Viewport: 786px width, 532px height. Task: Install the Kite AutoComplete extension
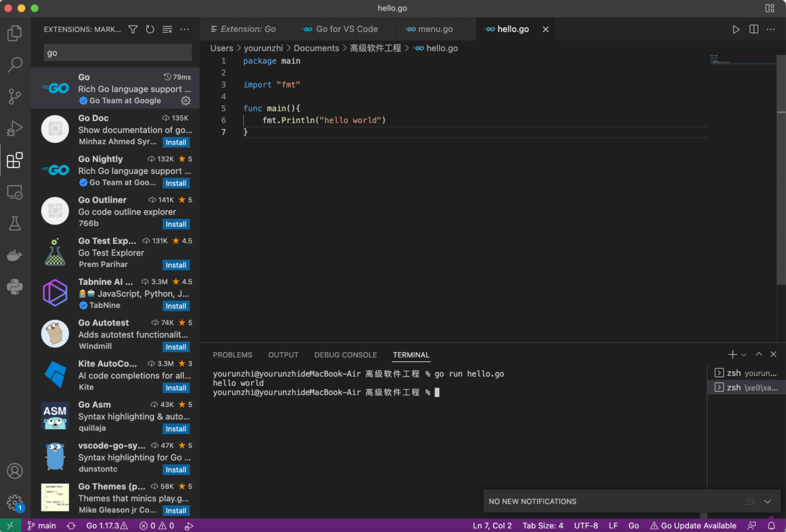coord(176,388)
